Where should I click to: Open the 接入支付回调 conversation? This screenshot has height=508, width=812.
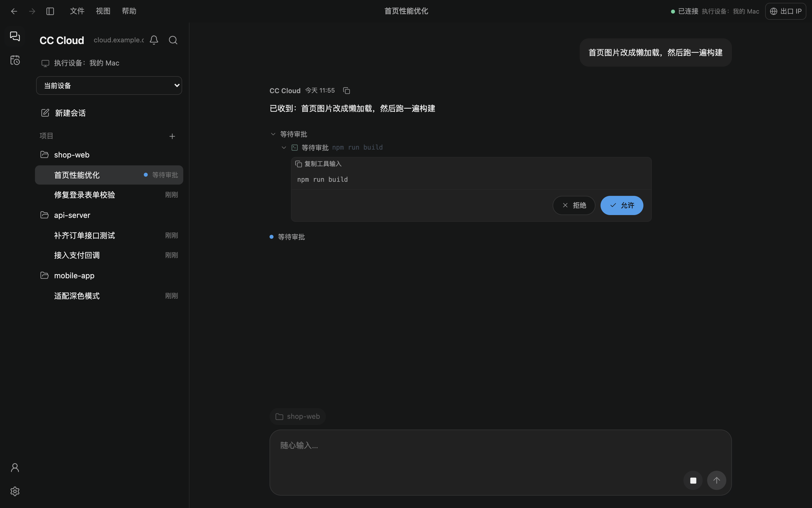pos(109,255)
